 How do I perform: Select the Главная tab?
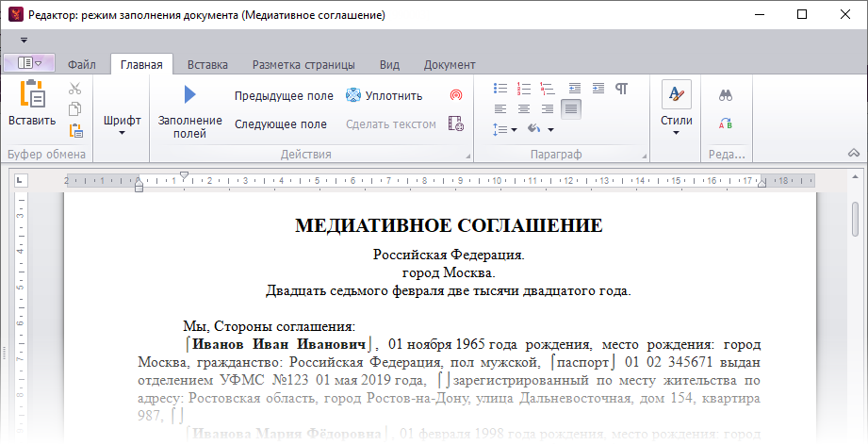[141, 65]
